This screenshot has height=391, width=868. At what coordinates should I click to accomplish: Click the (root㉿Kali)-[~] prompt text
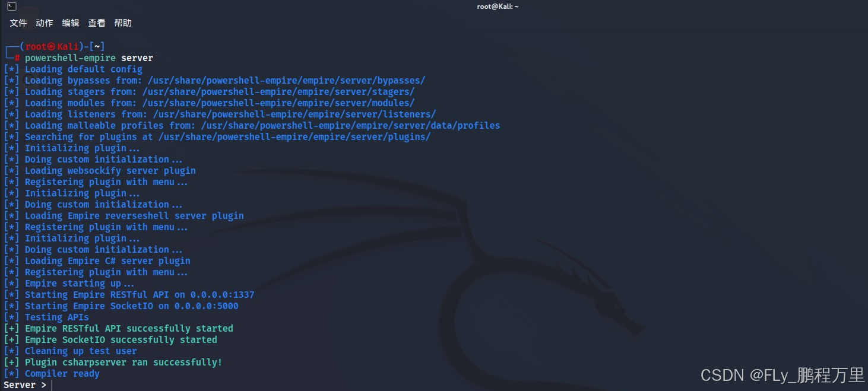pyautogui.click(x=62, y=47)
